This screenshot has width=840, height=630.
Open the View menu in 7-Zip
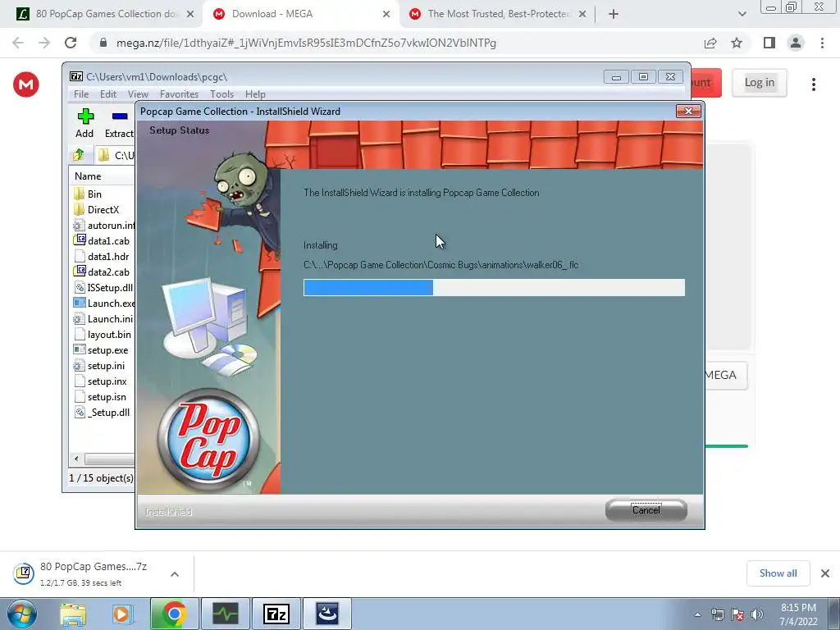(x=138, y=94)
